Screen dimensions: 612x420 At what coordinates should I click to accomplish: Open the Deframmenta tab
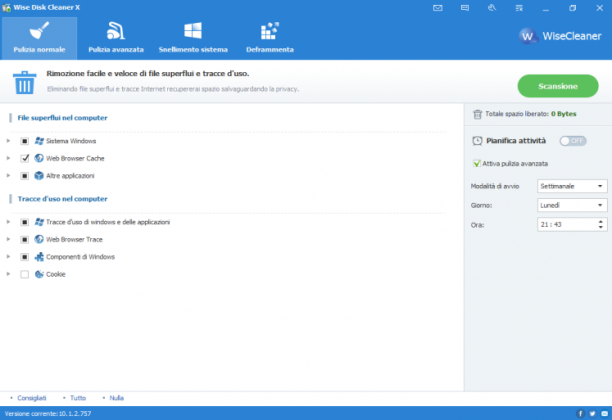[270, 38]
